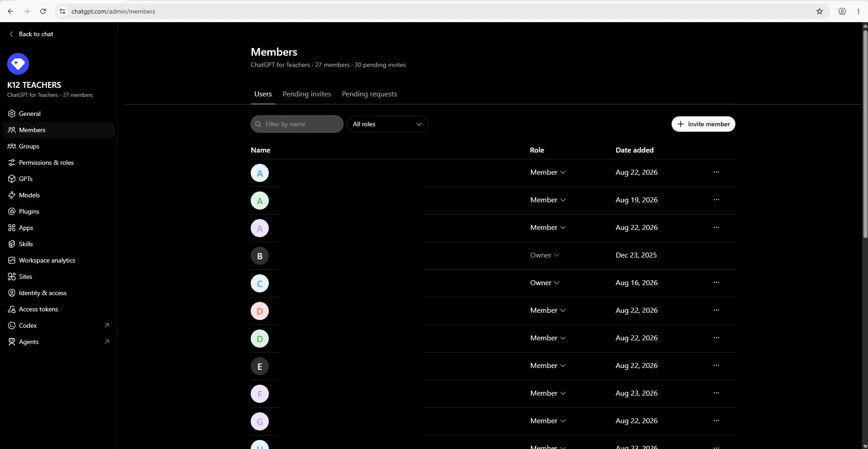Click the scrollbar down arrow
This screenshot has height=449, width=868.
tap(865, 446)
